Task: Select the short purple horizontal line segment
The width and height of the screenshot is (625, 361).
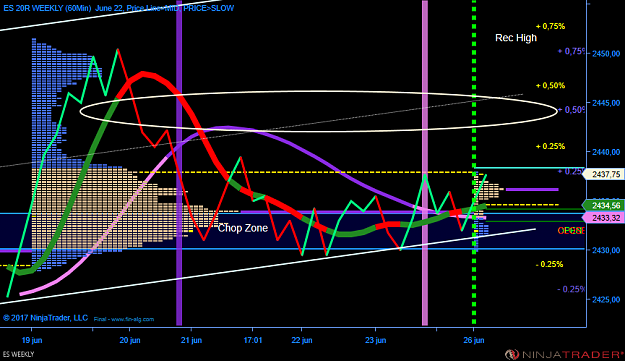Action: [x=532, y=189]
